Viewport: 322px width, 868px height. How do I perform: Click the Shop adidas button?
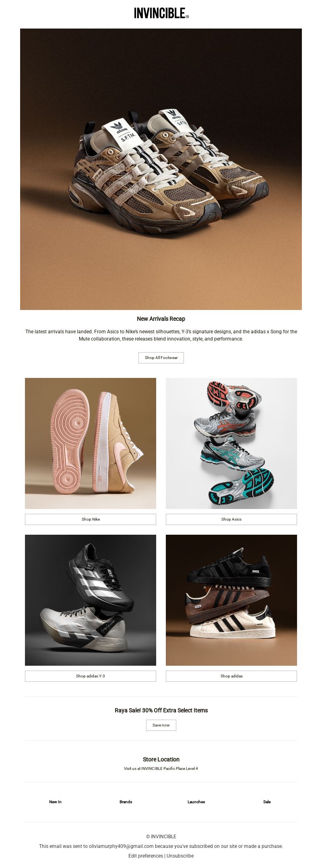(231, 676)
